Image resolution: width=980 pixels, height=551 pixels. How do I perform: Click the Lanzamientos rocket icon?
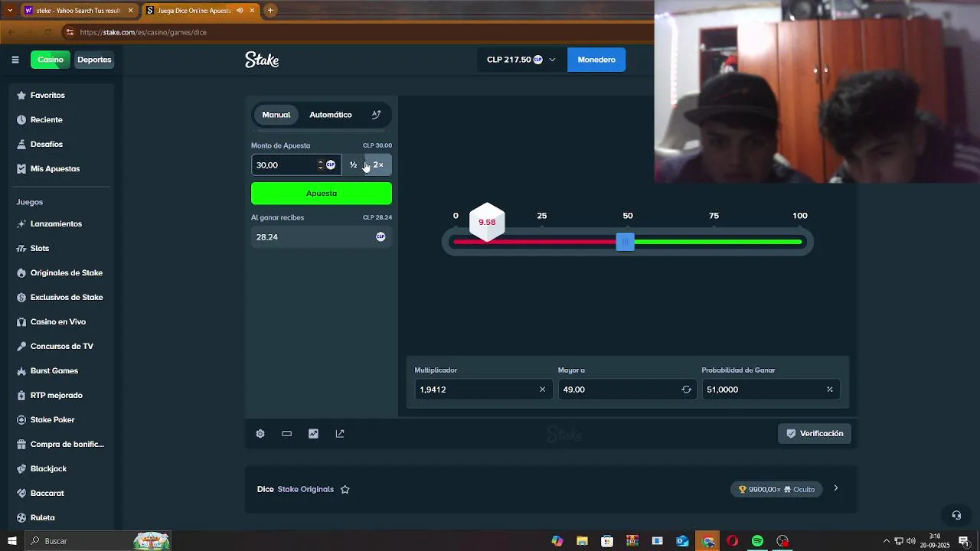(x=21, y=224)
